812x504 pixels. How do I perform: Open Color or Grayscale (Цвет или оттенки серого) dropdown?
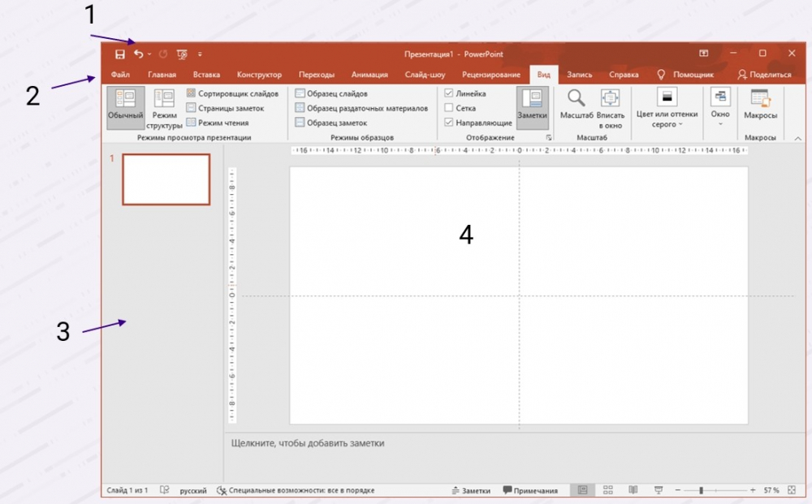click(x=667, y=109)
